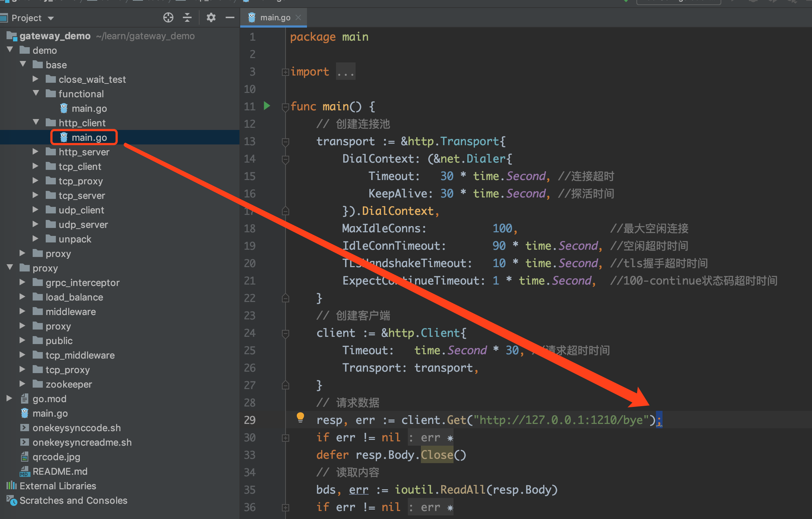
Task: Select Scratches and Consoles node
Action: point(73,500)
